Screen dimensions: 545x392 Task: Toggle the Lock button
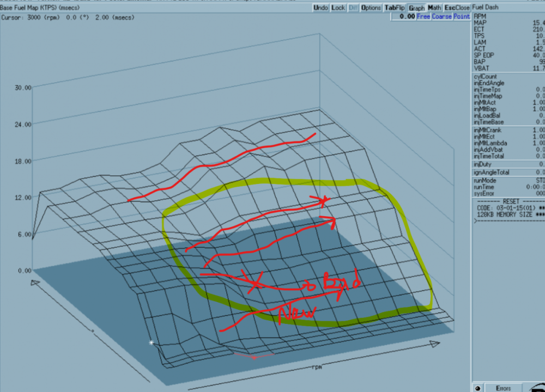pyautogui.click(x=338, y=8)
